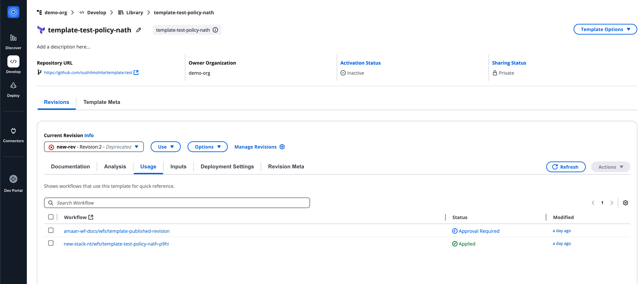Expand the Template Options dropdown
The width and height of the screenshot is (644, 284).
point(605,29)
